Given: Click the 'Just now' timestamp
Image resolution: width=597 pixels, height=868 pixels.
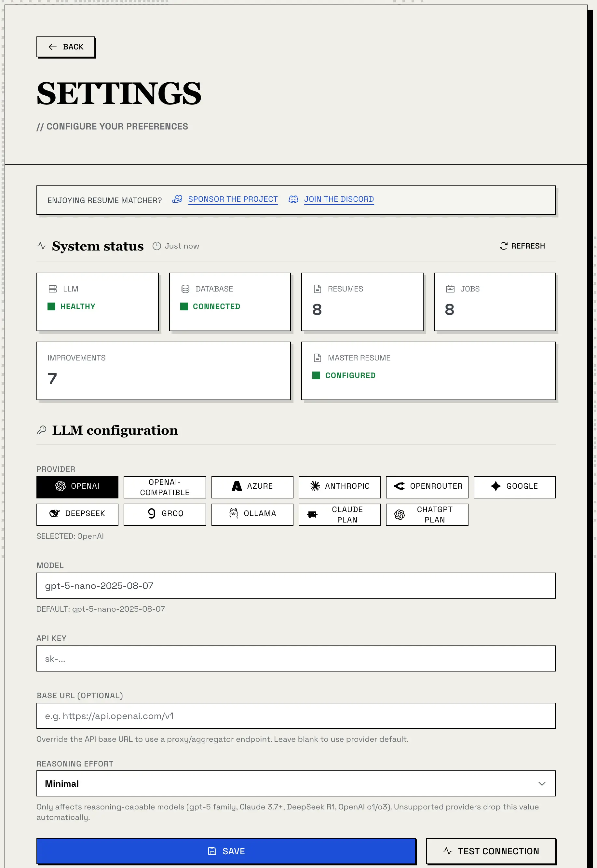Looking at the screenshot, I should [182, 246].
